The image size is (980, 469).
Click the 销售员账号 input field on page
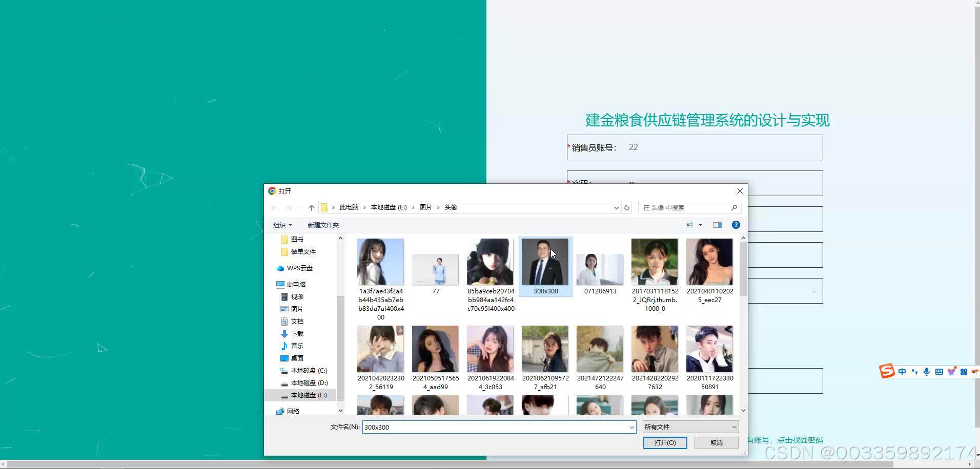(x=723, y=147)
